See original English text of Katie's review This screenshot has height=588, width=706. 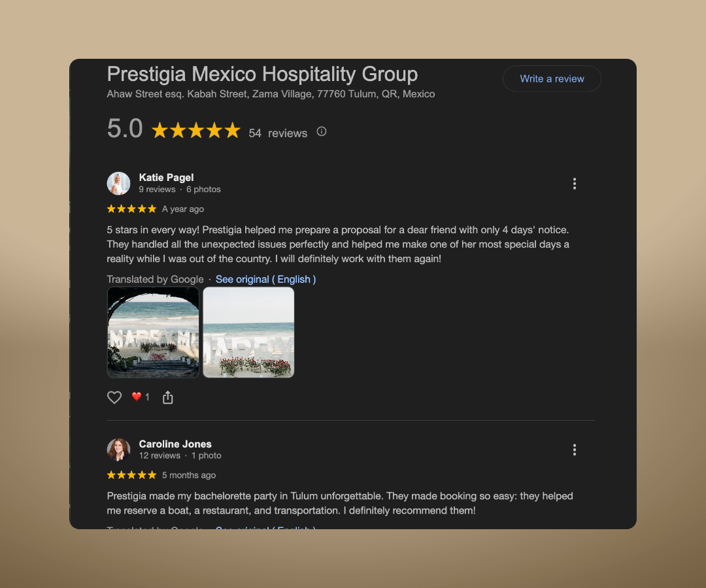click(x=265, y=280)
